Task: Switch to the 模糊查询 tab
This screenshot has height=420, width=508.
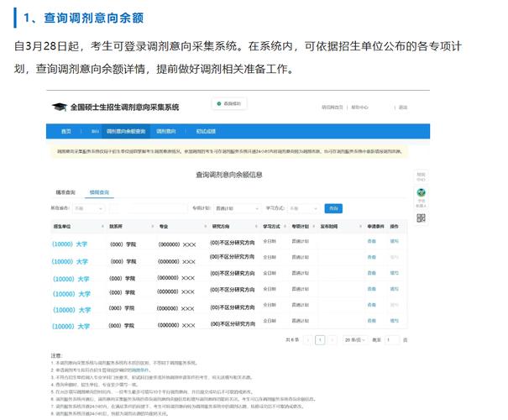Action: 99,192
